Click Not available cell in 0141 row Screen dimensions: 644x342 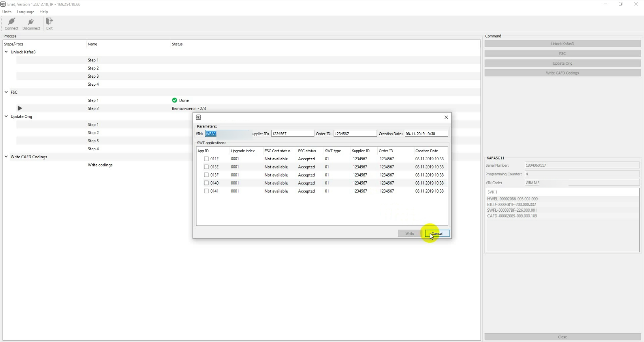276,191
